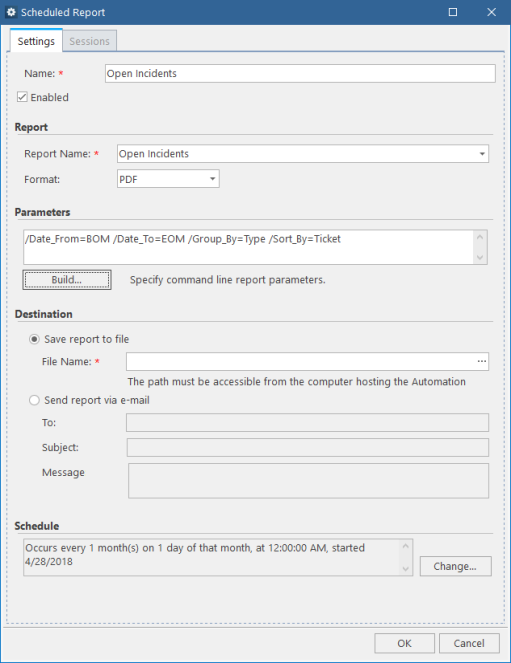Switch to the Sessions tab

[x=90, y=41]
